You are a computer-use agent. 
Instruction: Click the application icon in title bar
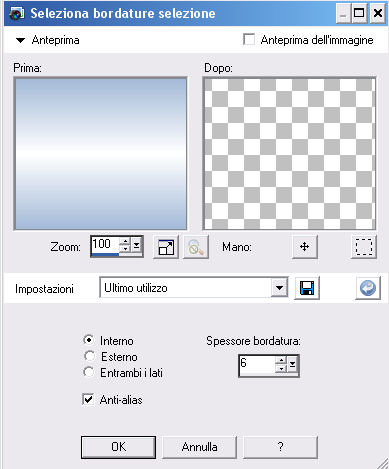(x=17, y=13)
